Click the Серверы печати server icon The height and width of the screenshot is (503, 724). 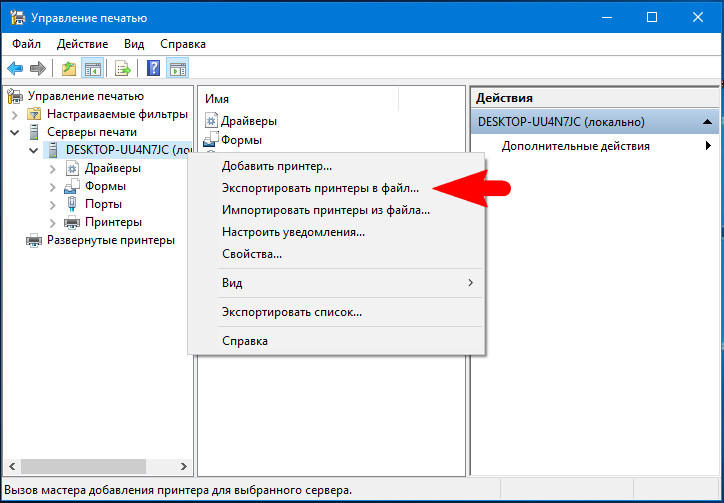coord(34,132)
